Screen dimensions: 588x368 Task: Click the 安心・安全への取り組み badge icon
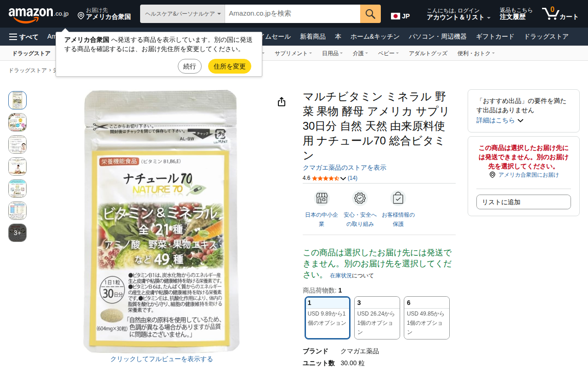click(360, 198)
